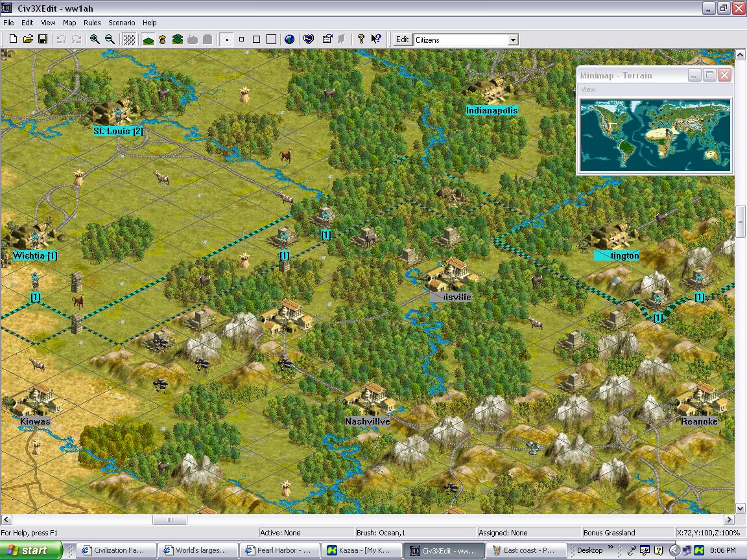This screenshot has width=747, height=560.
Task: Choose the second-smallest brush size
Action: click(241, 40)
